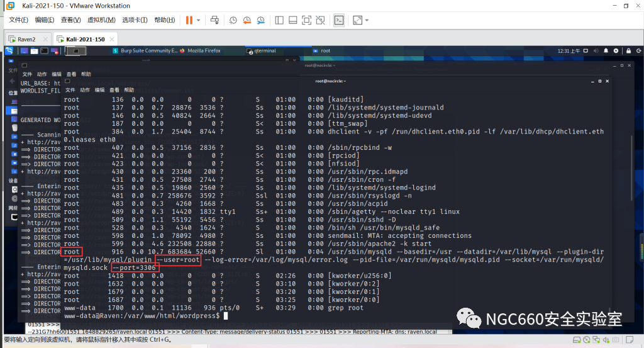Open 查看 menu in background dirb terminal

click(x=71, y=74)
